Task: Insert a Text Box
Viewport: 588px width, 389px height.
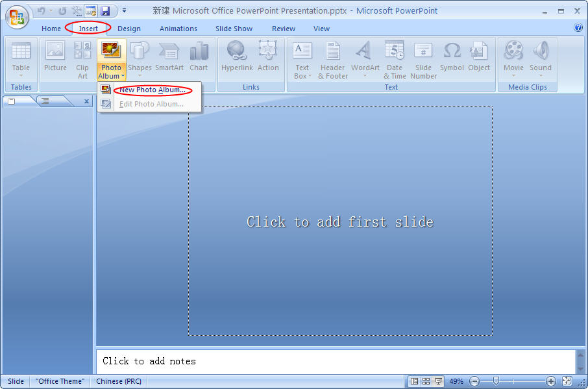Action: (302, 60)
